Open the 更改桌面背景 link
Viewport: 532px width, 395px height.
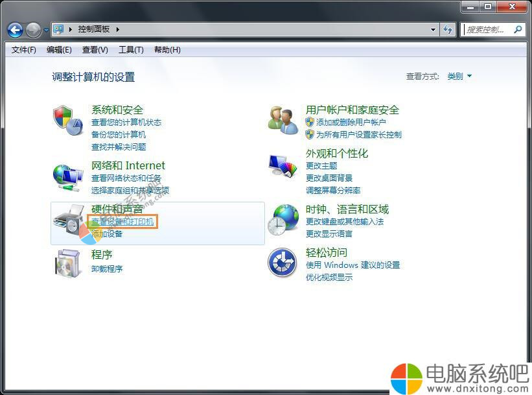click(329, 178)
